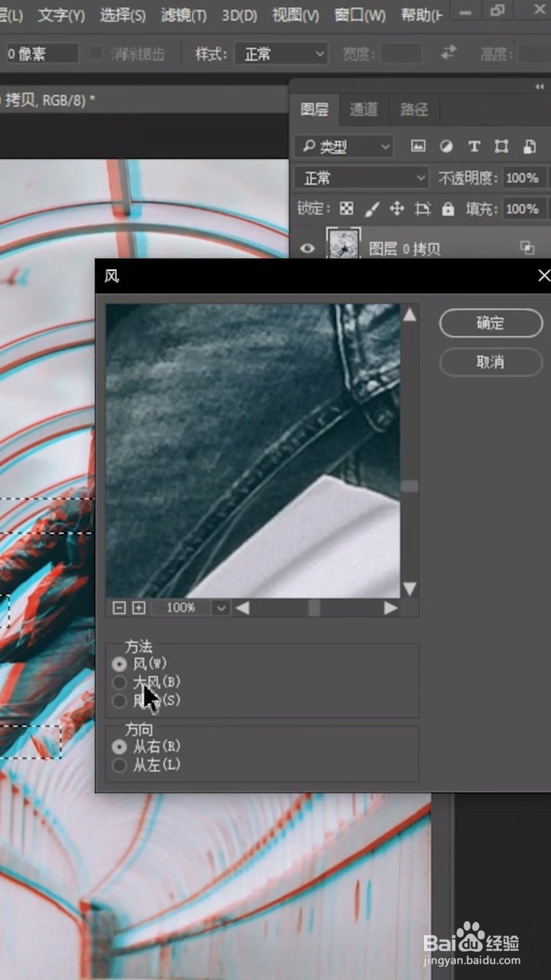The image size is (551, 980).
Task: Click preview horizontal scrollbar thumb
Action: (314, 608)
